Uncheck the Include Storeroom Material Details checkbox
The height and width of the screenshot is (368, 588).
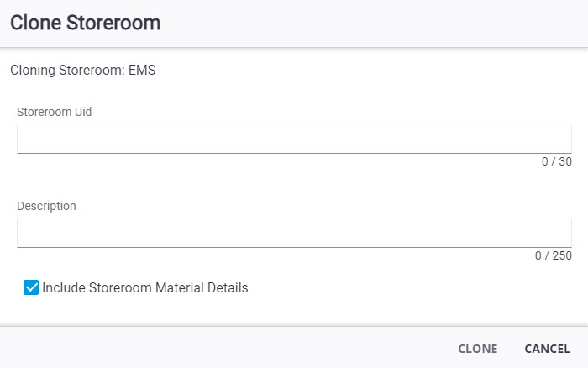click(x=31, y=288)
